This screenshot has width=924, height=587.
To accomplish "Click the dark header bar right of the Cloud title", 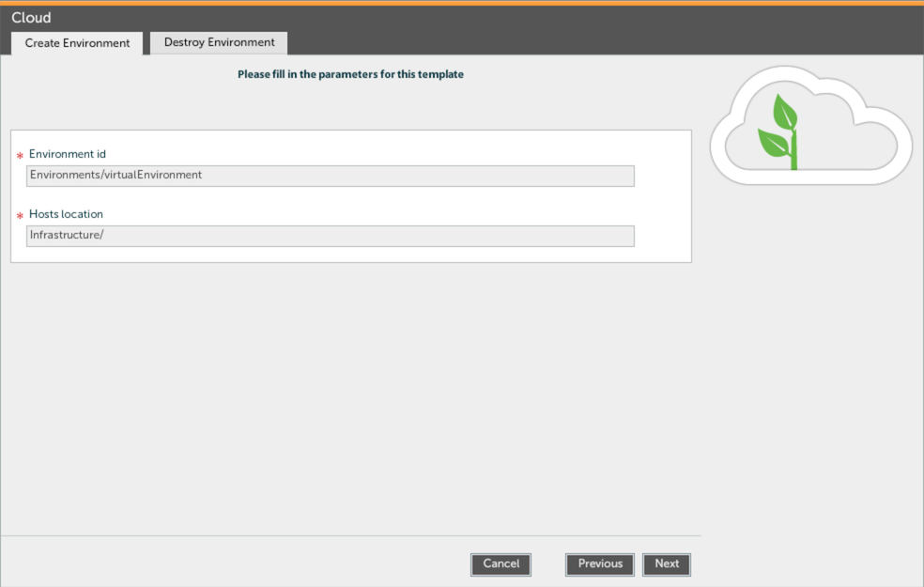I will pyautogui.click(x=470, y=19).
